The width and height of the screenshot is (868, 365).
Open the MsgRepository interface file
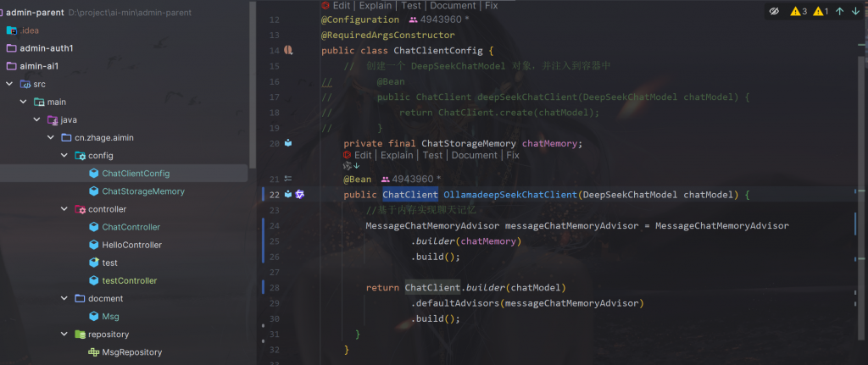point(131,351)
